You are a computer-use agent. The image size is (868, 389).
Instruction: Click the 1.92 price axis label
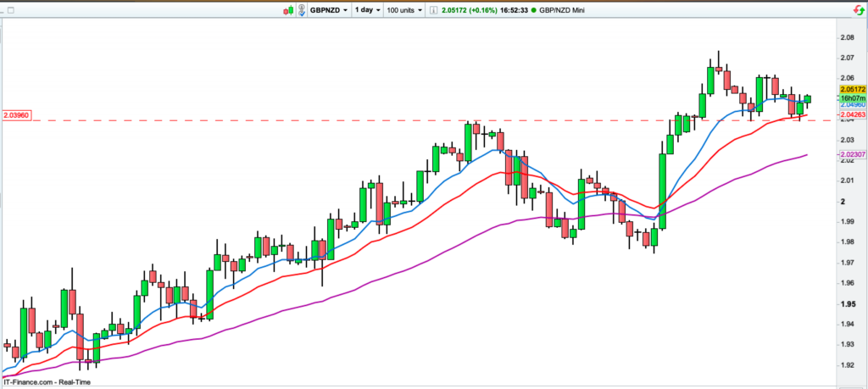click(848, 365)
